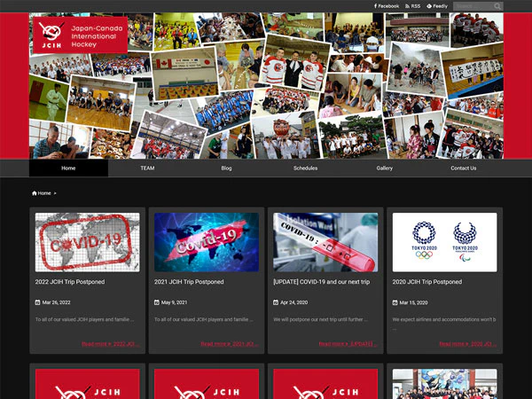The image size is (532, 399).
Task: Click the breadcrumb Home house icon
Action: click(35, 193)
